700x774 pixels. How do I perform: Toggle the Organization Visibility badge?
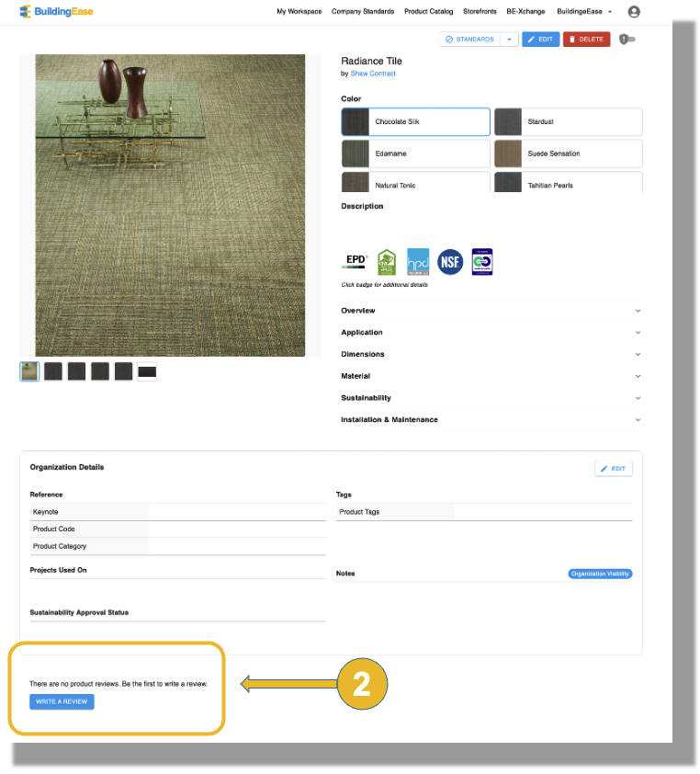tap(601, 574)
